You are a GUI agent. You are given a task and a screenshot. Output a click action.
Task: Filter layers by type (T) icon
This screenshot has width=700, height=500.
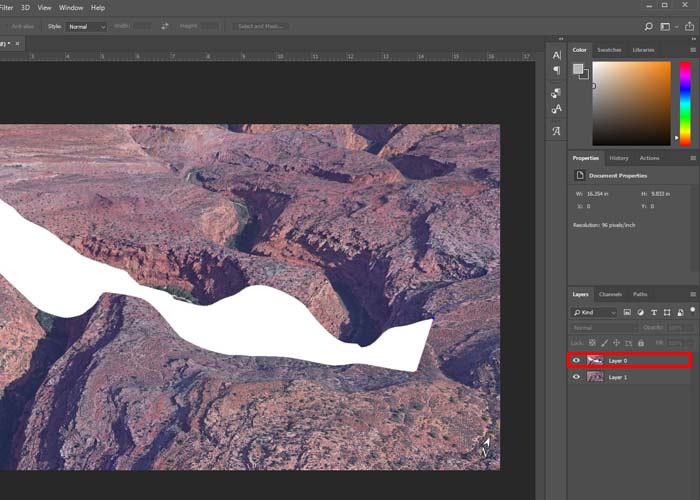coord(652,312)
